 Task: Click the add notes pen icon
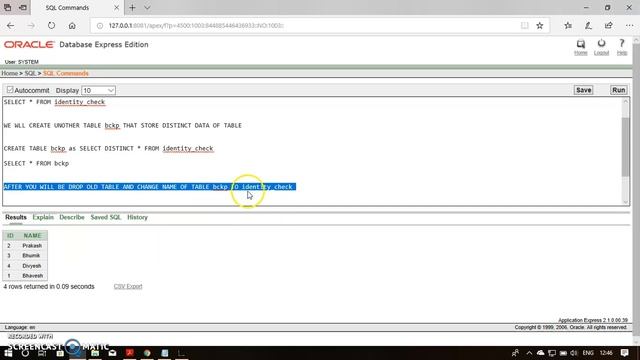(588, 25)
